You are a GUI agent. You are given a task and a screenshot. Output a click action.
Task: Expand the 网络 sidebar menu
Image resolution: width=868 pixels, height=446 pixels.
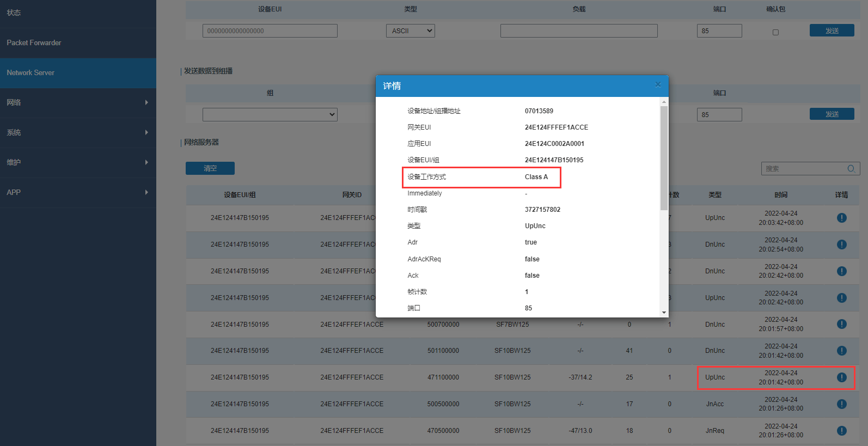[x=78, y=102]
